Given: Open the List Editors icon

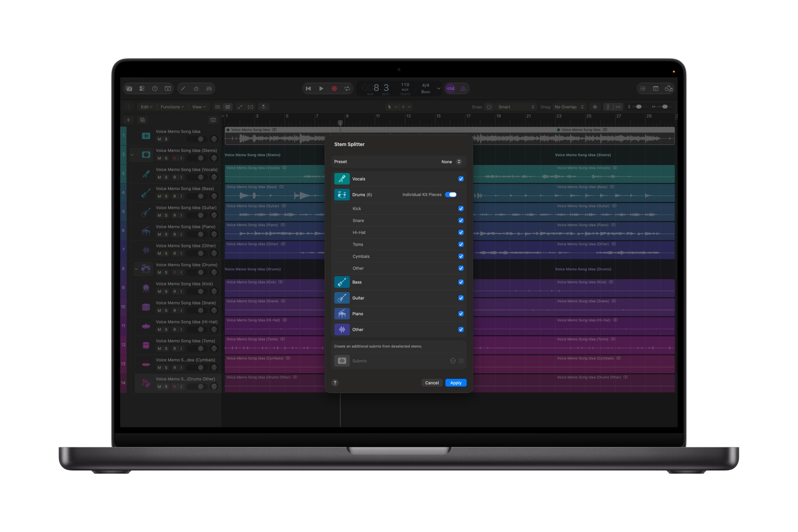Looking at the screenshot, I should click(x=642, y=89).
